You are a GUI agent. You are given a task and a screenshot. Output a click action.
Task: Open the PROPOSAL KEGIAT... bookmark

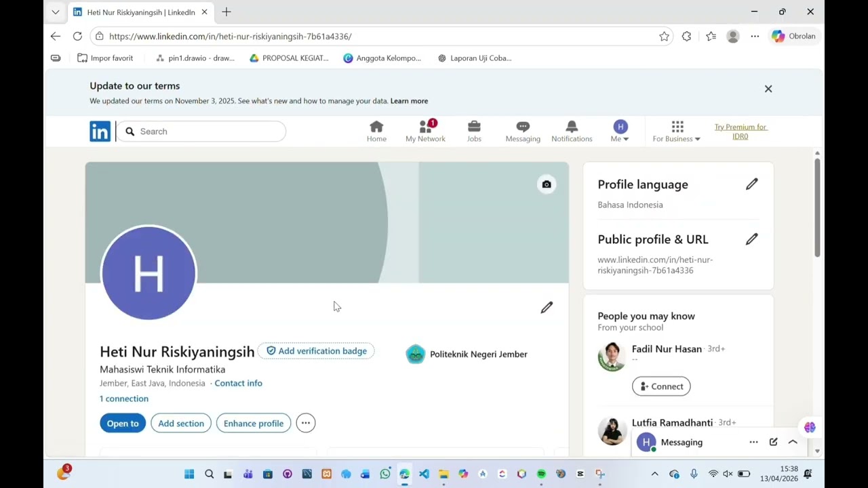pos(289,58)
